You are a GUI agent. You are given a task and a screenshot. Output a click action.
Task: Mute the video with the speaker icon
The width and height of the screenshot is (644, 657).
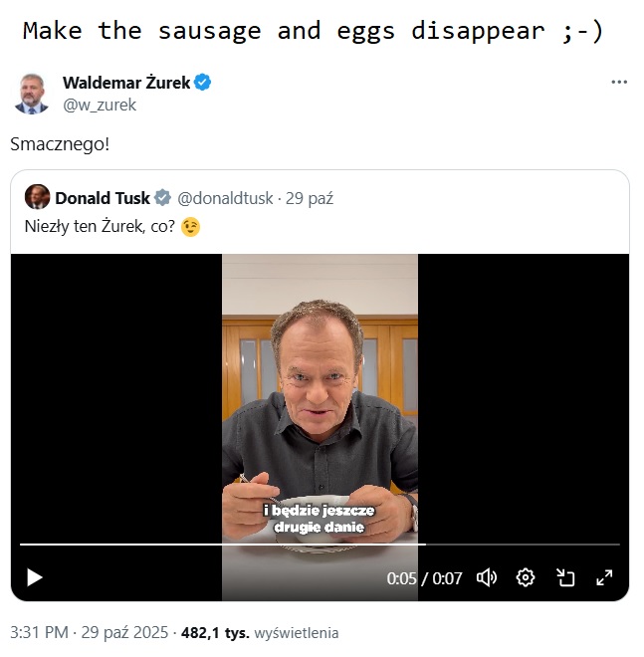tap(487, 577)
